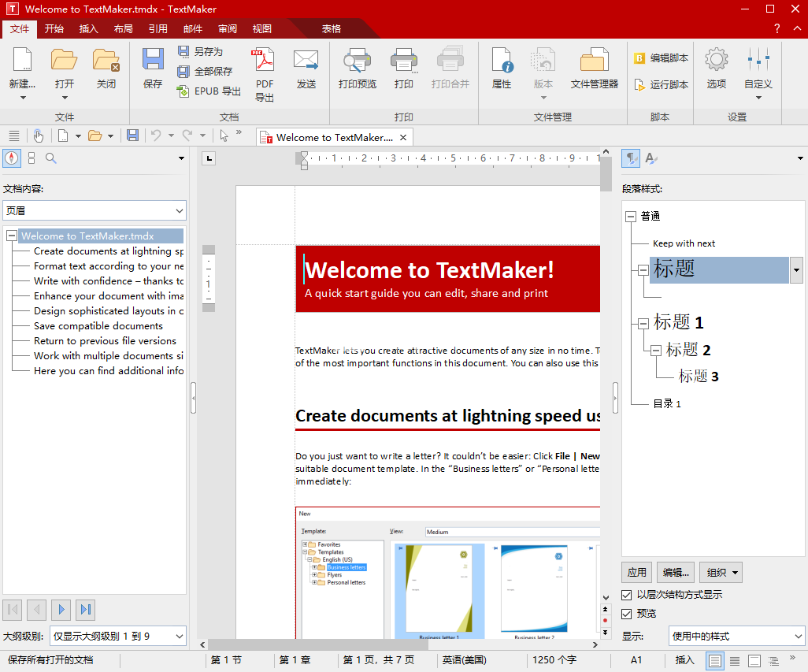Select 'Save compatible documents' in outline
This screenshot has width=808, height=672.
tap(98, 325)
